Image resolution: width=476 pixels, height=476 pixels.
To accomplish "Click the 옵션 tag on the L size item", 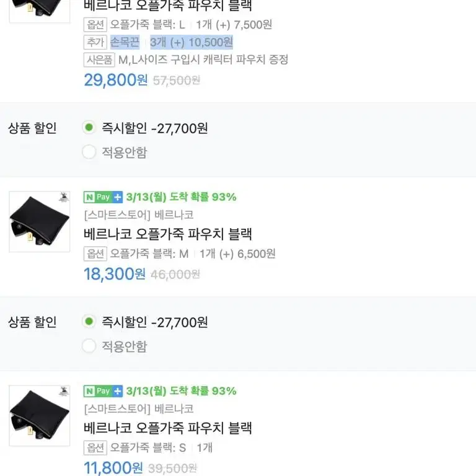I will [x=95, y=25].
